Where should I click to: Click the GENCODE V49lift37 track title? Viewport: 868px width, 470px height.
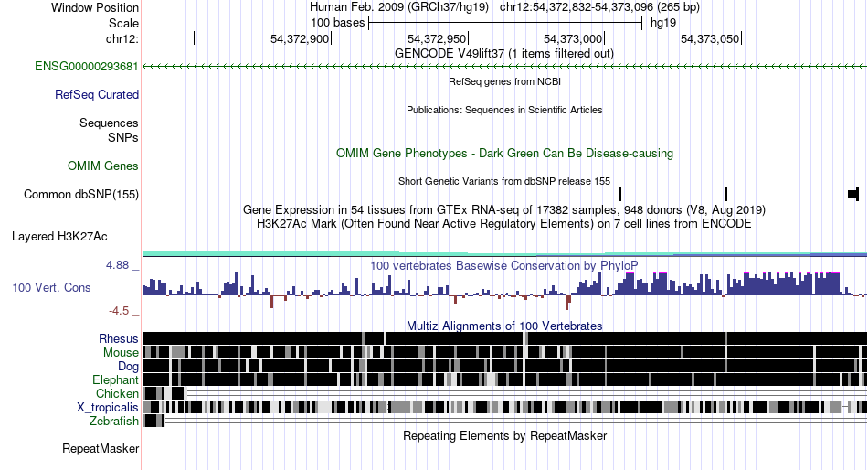(504, 54)
